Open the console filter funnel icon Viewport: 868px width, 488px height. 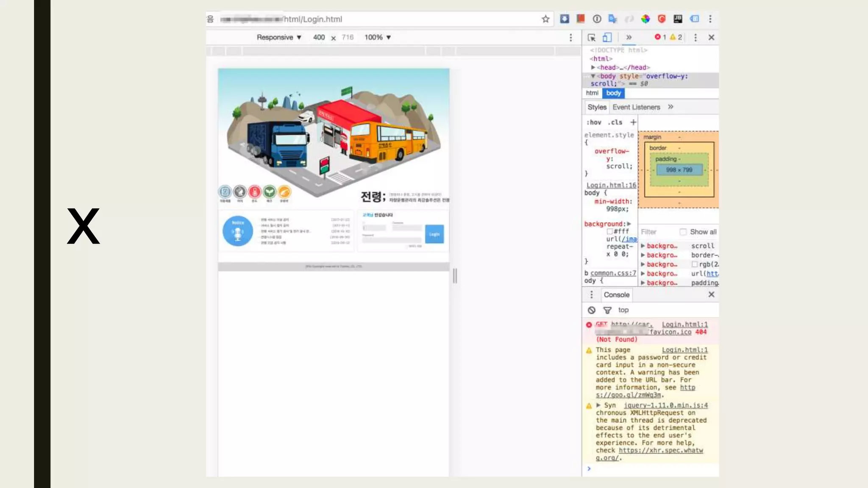(607, 310)
